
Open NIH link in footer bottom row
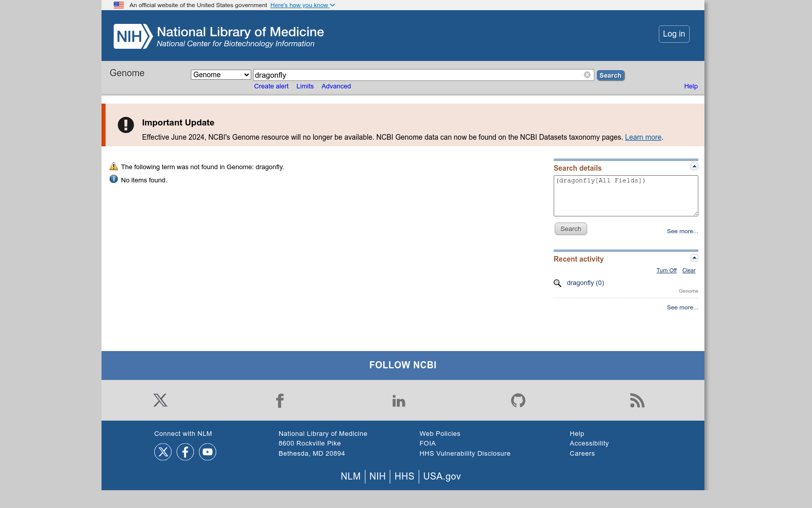tap(378, 477)
